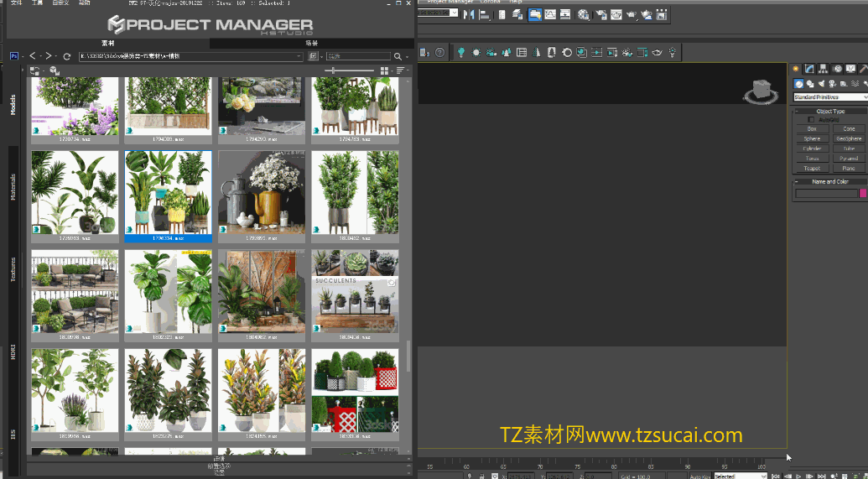Switch to the 场景 tab
Viewport: 868px width, 479px height.
click(312, 43)
